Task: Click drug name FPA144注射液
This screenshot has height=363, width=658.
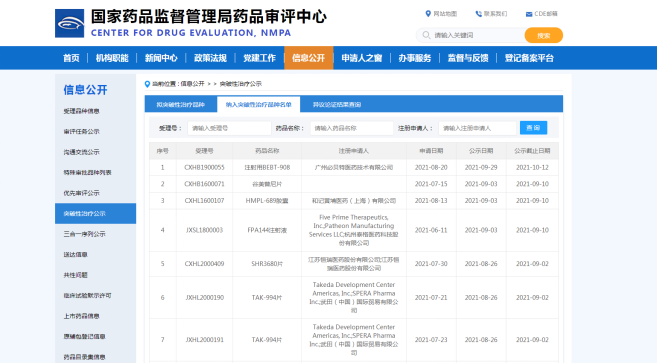Action: click(267, 230)
